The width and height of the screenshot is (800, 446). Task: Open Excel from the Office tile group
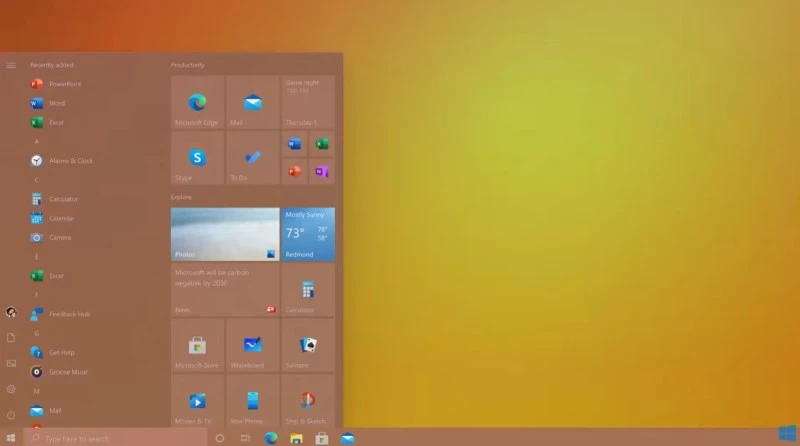(x=321, y=144)
